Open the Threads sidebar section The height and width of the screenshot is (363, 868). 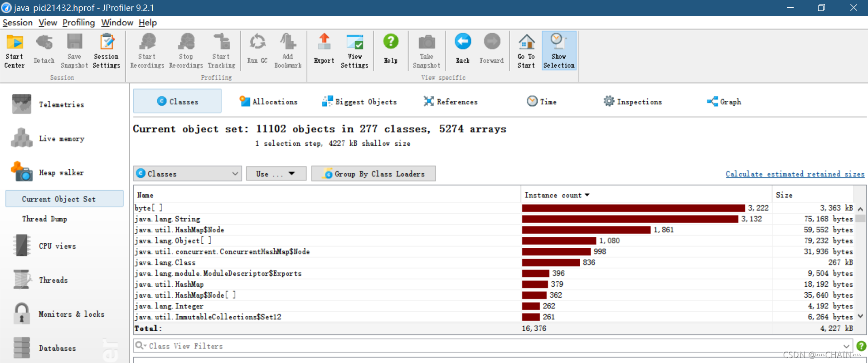[x=41, y=280]
